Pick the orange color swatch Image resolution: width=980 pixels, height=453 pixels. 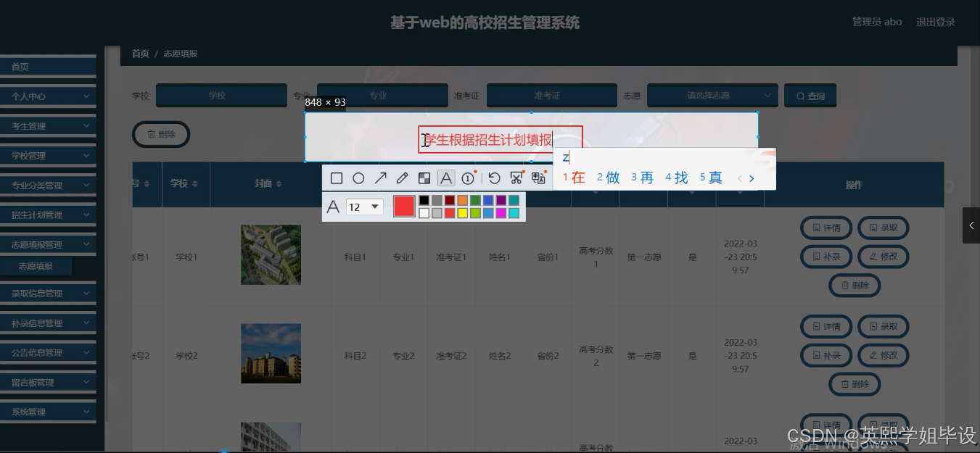[x=463, y=200]
